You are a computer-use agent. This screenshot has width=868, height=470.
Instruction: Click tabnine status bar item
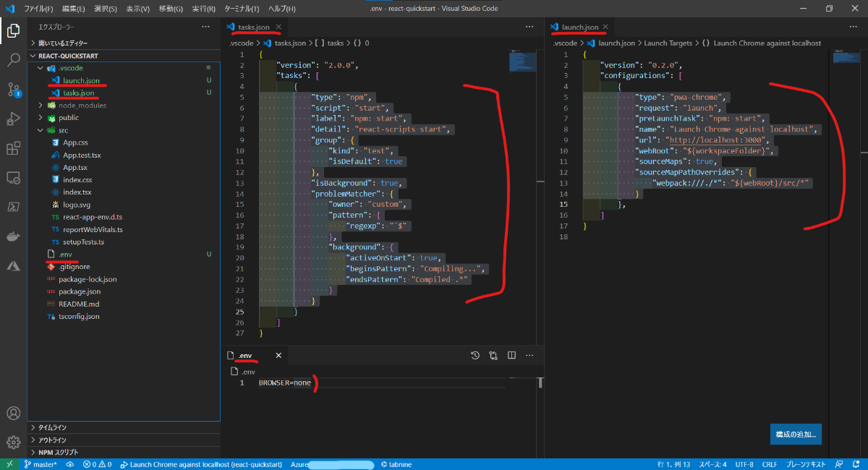pos(395,464)
